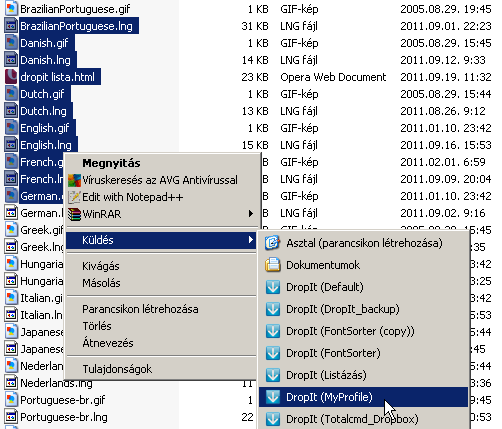Send to DropIt (MyProfile)
The height and width of the screenshot is (429, 502).
tap(364, 397)
